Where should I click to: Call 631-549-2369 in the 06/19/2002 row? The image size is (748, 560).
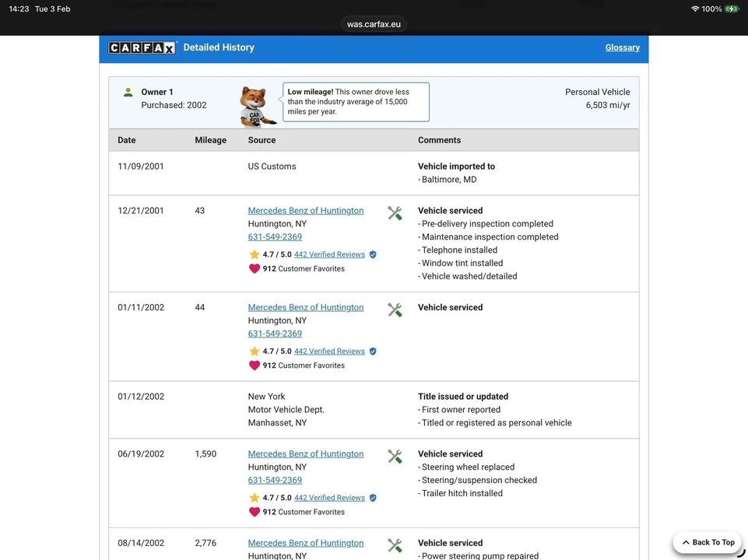click(x=275, y=480)
